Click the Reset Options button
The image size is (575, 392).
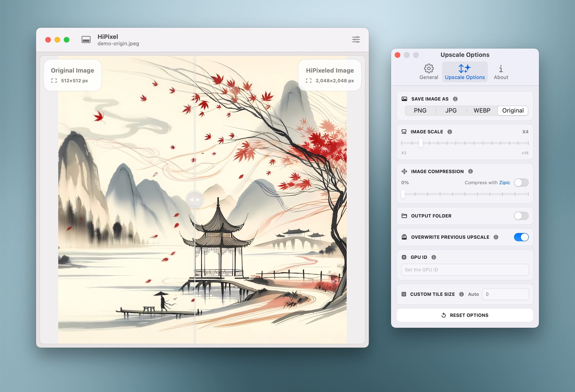coord(465,315)
